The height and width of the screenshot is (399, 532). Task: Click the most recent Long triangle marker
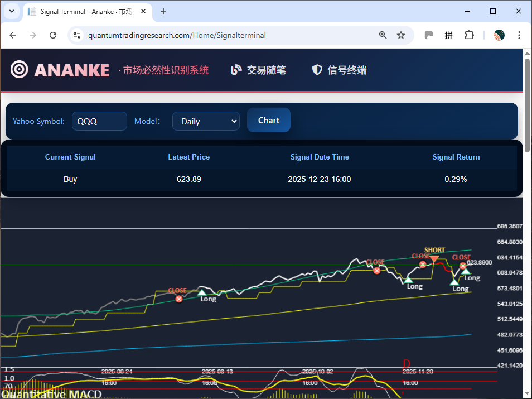point(466,271)
